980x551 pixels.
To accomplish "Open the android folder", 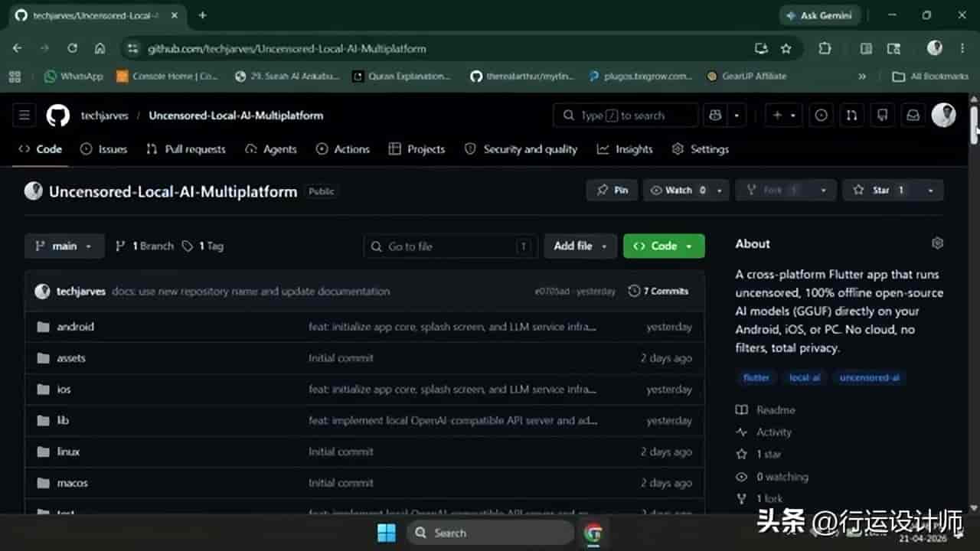I will tap(75, 327).
